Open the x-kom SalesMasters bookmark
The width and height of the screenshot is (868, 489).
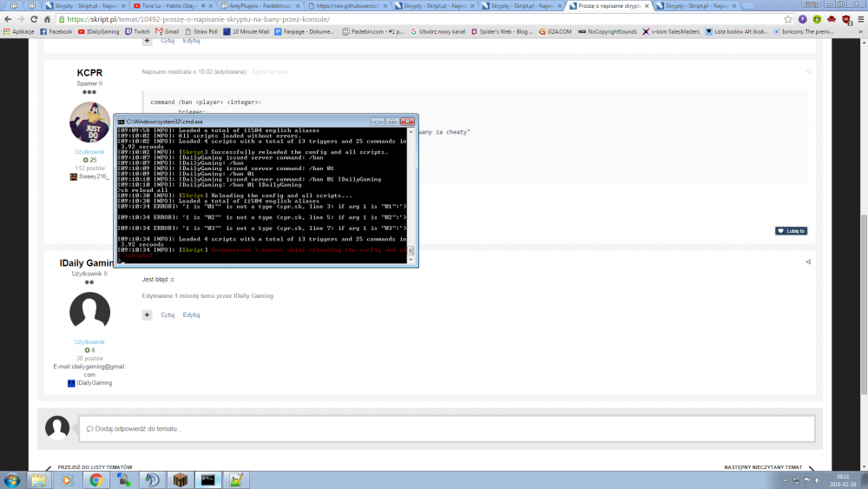tap(671, 31)
